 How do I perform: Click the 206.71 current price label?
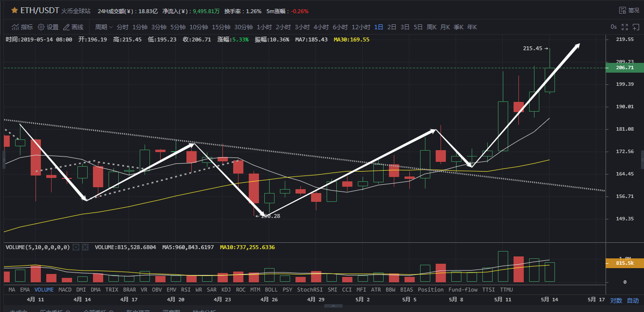625,68
